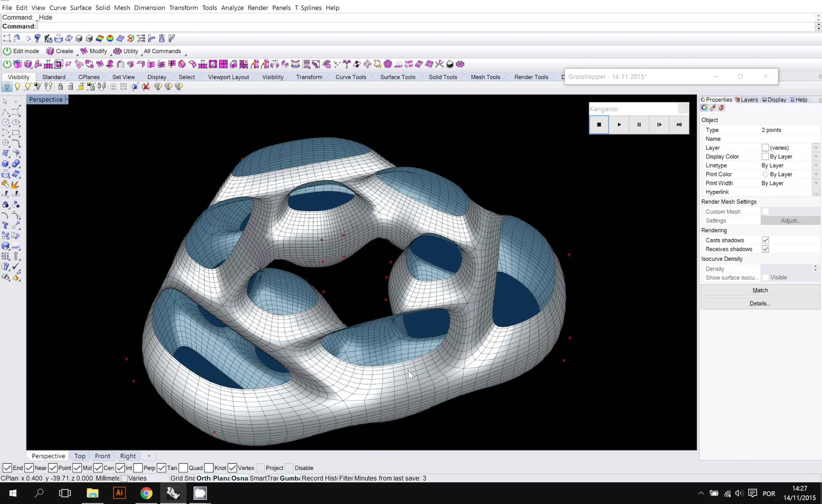The image size is (822, 504).
Task: Select the padlock Lock icon in the toolbar
Action: coord(61,87)
